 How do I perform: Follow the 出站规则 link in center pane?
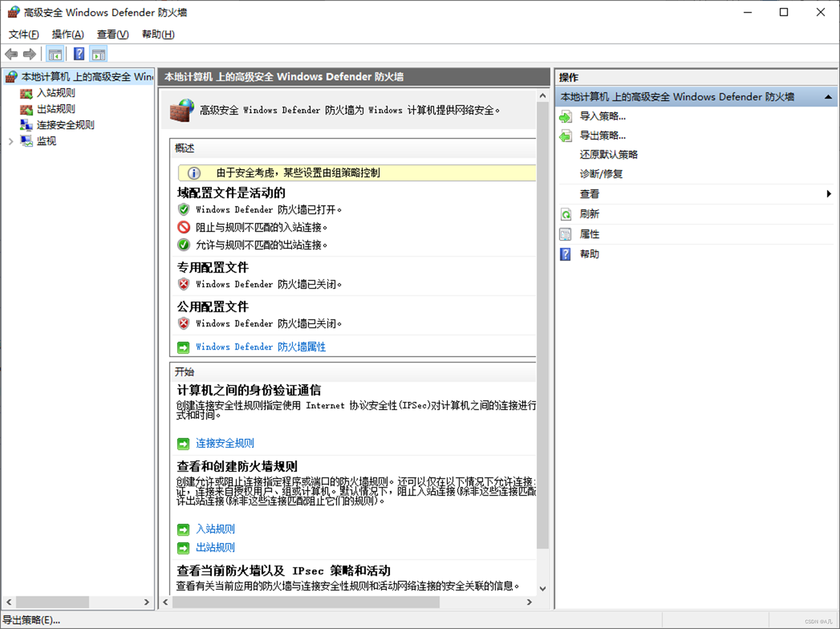coord(215,547)
